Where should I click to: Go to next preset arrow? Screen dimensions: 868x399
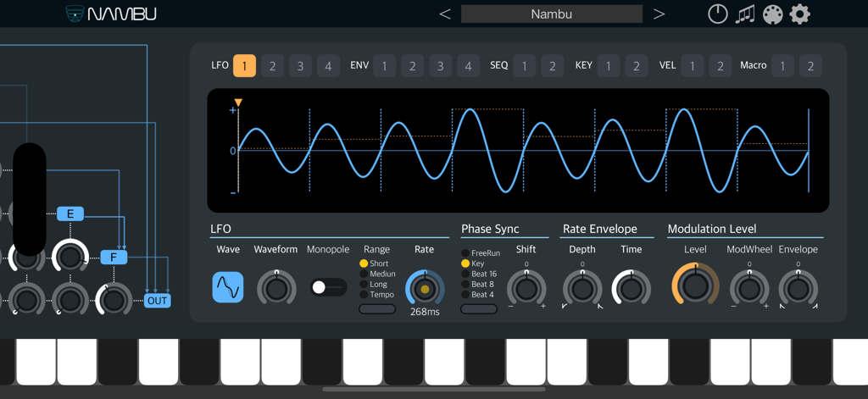point(659,14)
